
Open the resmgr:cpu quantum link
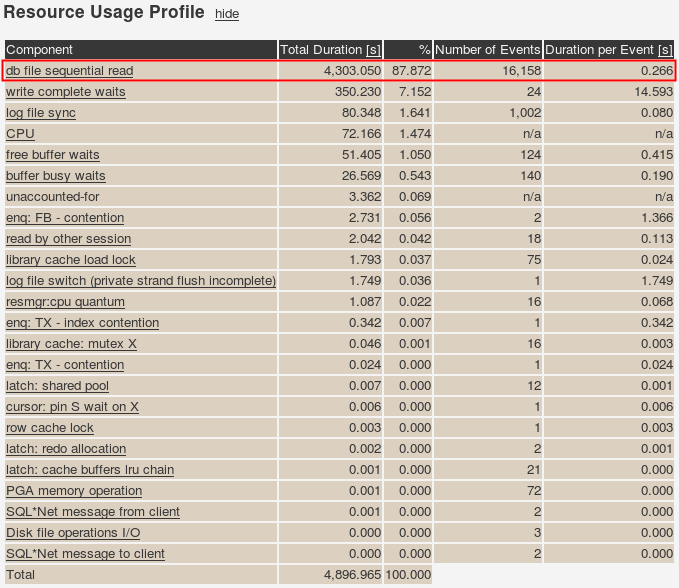click(x=65, y=302)
